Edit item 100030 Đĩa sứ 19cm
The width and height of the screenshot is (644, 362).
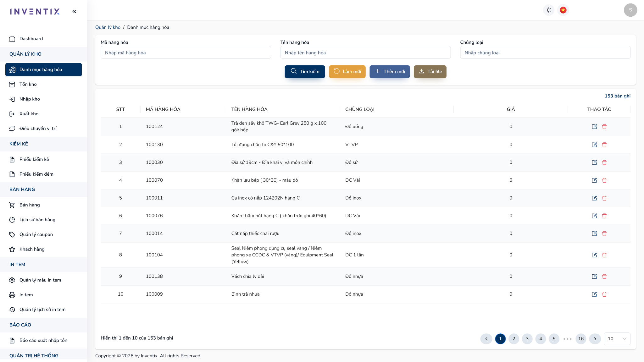pos(594,162)
